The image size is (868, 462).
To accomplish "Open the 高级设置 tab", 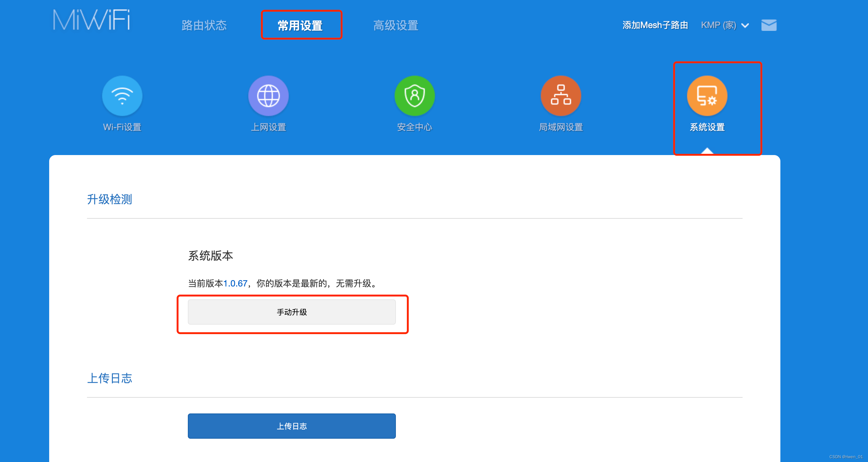I will [396, 26].
